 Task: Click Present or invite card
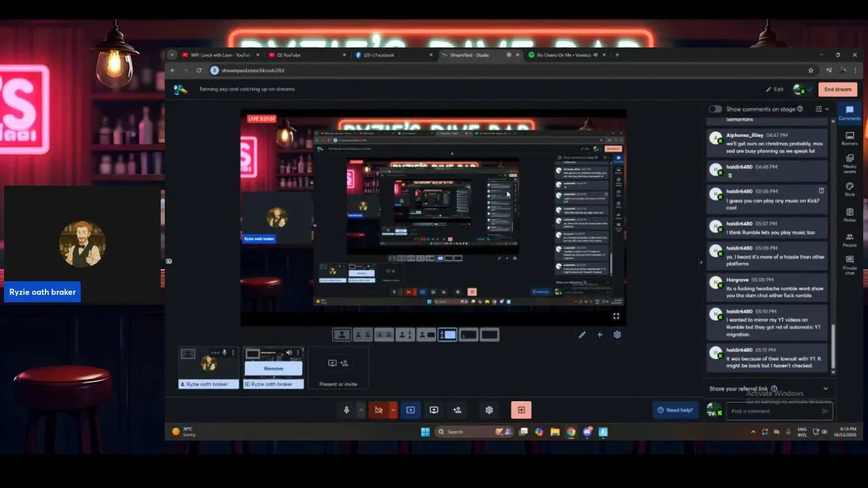pos(338,368)
